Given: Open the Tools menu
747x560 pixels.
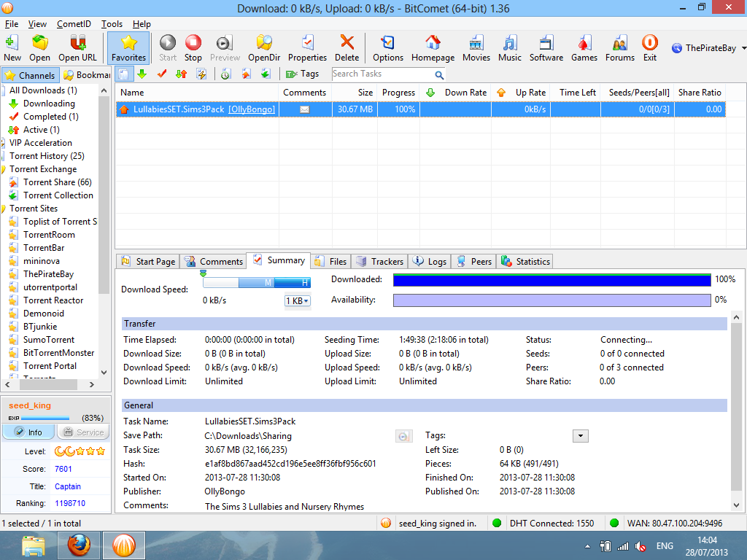Looking at the screenshot, I should click(112, 23).
